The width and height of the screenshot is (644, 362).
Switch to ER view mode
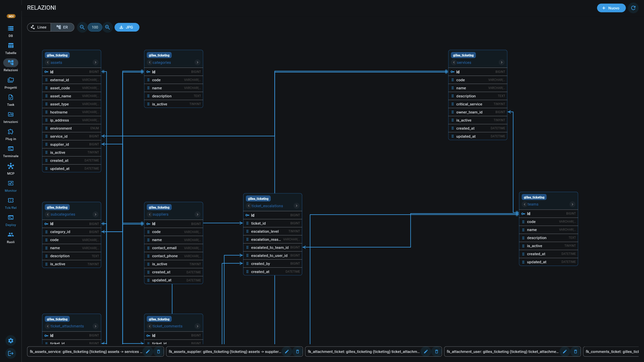tap(62, 27)
